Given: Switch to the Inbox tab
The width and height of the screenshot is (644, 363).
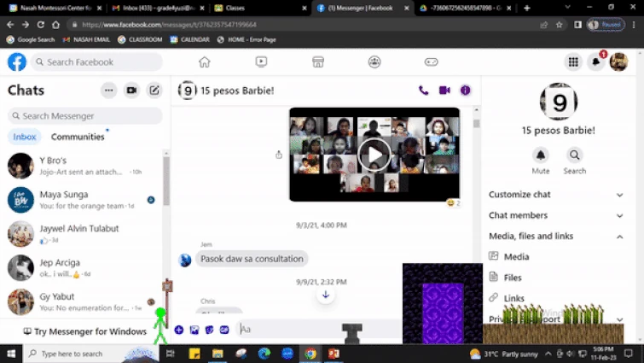Looking at the screenshot, I should [25, 137].
